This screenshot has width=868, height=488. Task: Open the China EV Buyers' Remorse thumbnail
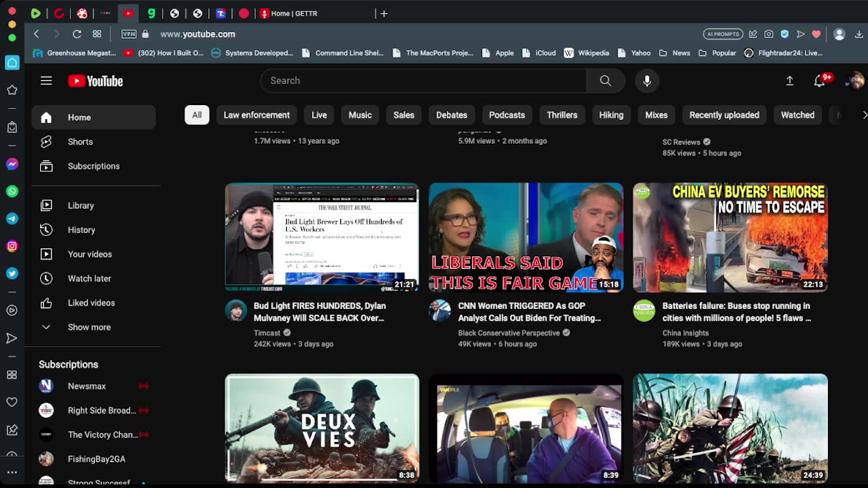tap(730, 237)
